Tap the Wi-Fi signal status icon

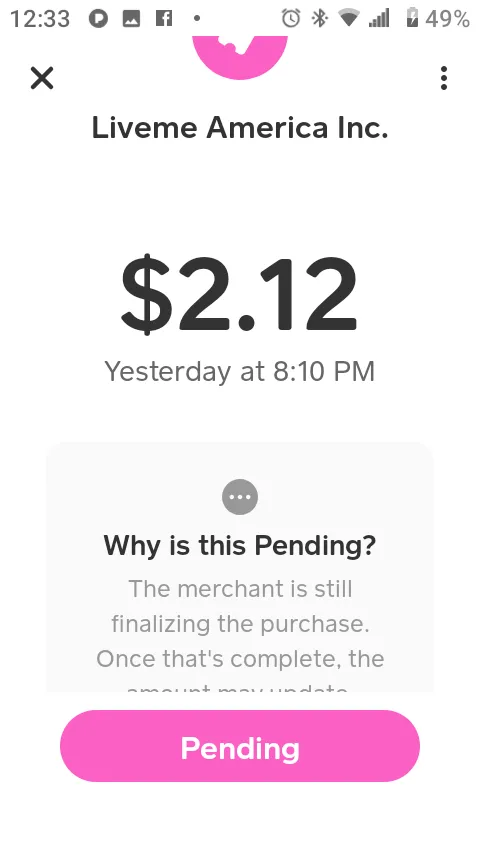point(348,19)
